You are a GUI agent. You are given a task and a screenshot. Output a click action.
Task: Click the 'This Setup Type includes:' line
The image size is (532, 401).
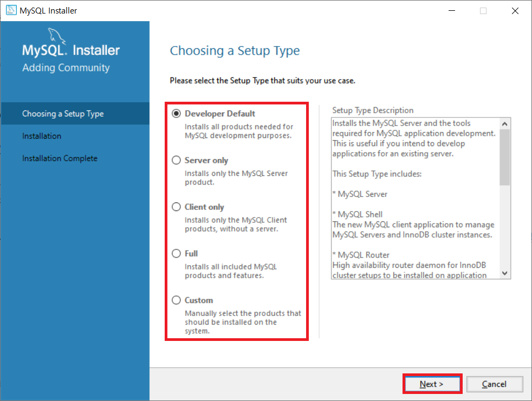[377, 174]
